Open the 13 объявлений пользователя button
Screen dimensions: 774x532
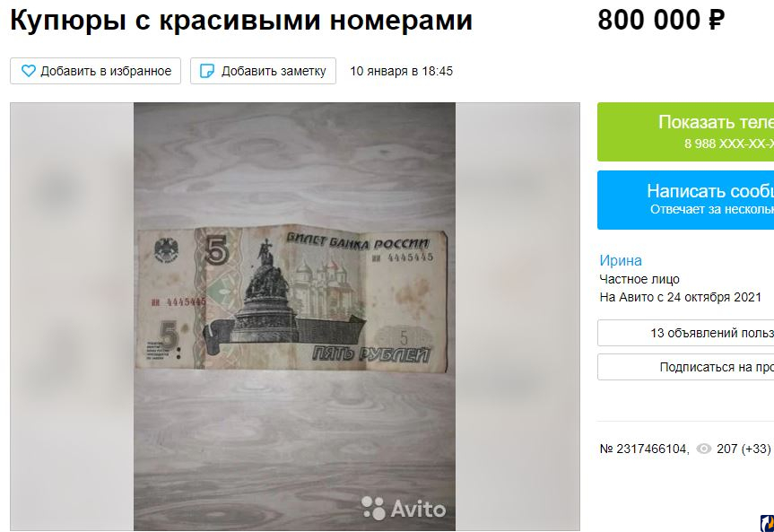pos(685,333)
